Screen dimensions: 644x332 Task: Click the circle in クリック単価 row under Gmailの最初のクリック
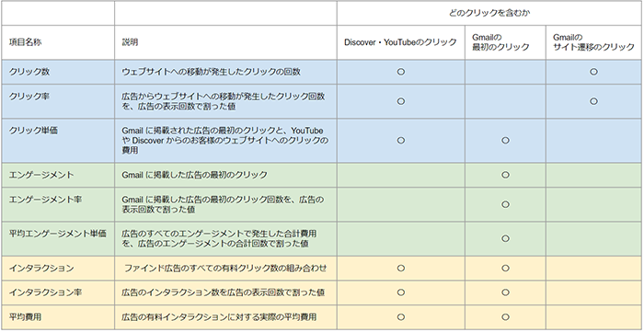click(x=506, y=141)
